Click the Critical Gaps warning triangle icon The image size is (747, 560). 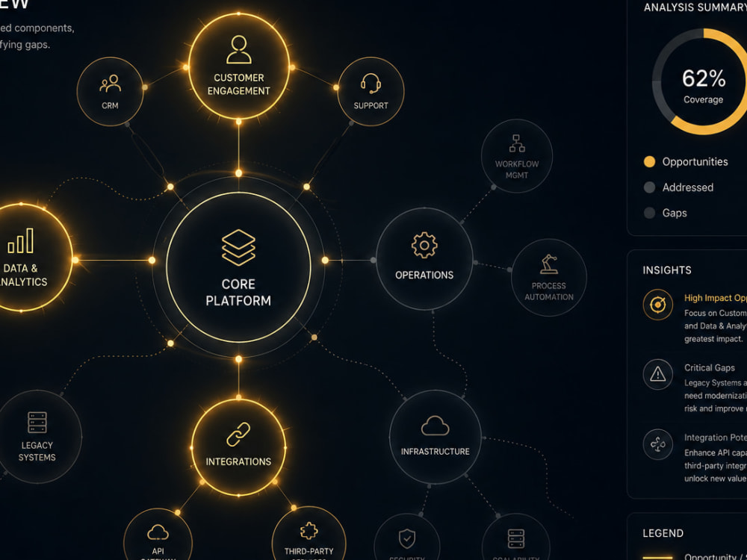click(658, 374)
